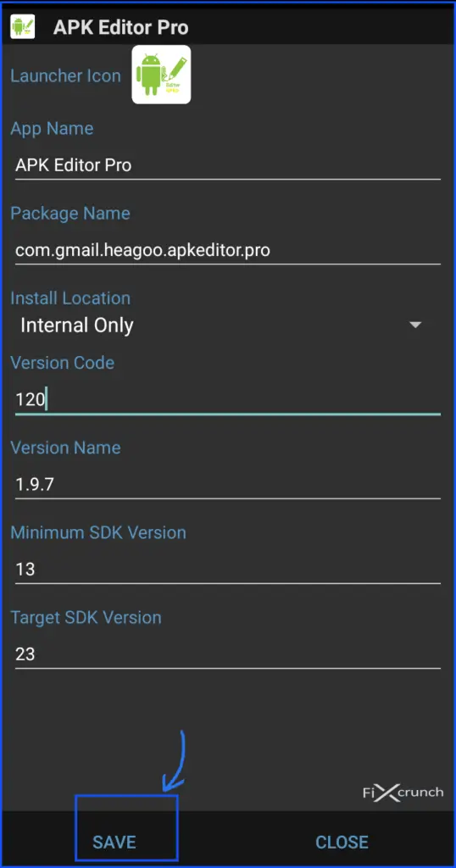456x868 pixels.
Task: Tap the Minimum SDK Version label
Action: (x=98, y=532)
